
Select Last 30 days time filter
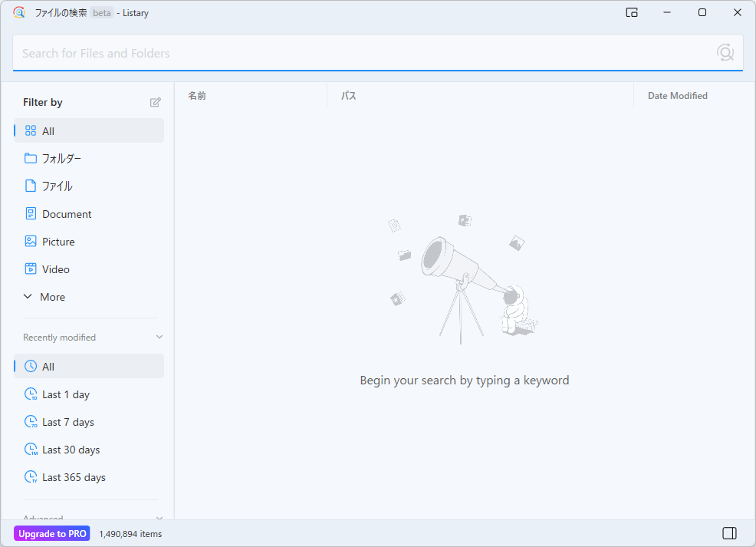coord(89,450)
